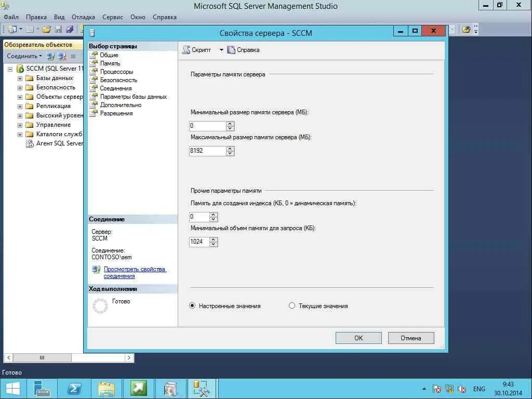Click the disconnect Object Explorer icon
Image resolution: width=532 pixels, height=399 pixels.
tap(62, 56)
